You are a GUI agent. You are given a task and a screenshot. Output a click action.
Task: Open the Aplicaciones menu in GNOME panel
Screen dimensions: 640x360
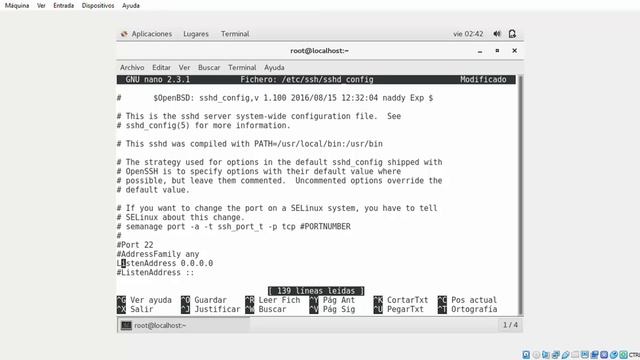(x=151, y=34)
